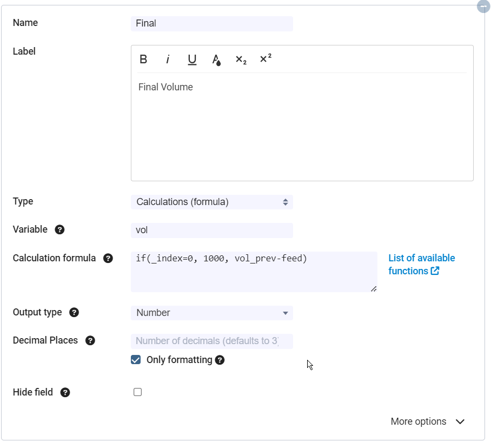491x448 pixels.
Task: Toggle underline formatting in Label editor
Action: point(192,60)
